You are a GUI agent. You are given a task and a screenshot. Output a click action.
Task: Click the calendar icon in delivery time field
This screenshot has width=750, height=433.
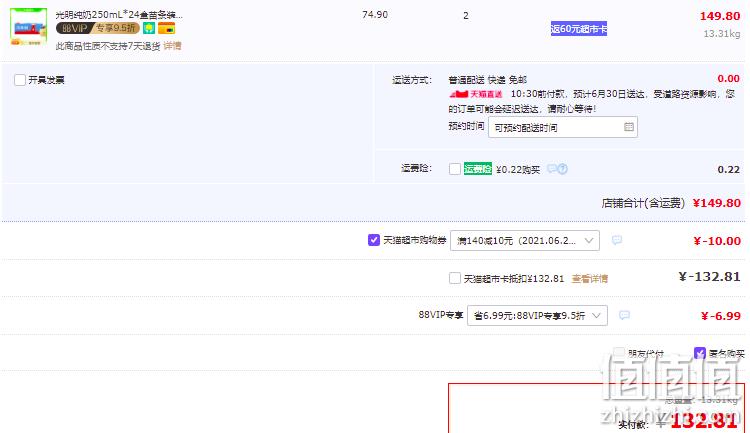[x=629, y=127]
